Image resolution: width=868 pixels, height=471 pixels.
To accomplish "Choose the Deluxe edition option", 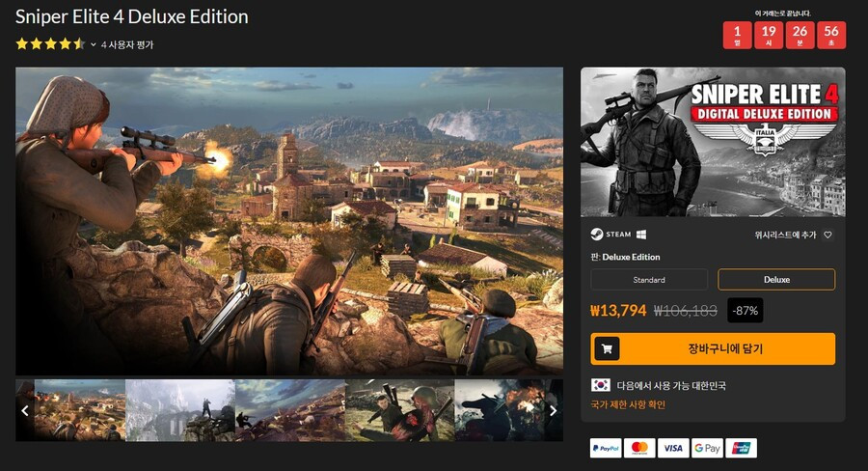I will tap(776, 280).
